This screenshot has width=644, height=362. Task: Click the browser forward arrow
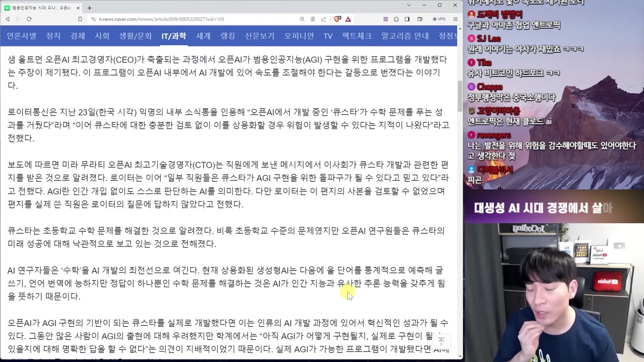18,19
